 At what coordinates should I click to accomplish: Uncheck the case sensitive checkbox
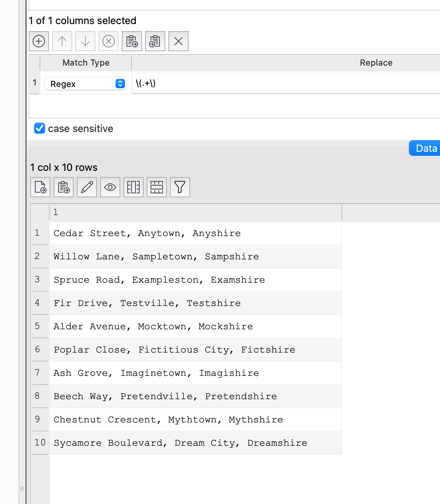pos(40,129)
